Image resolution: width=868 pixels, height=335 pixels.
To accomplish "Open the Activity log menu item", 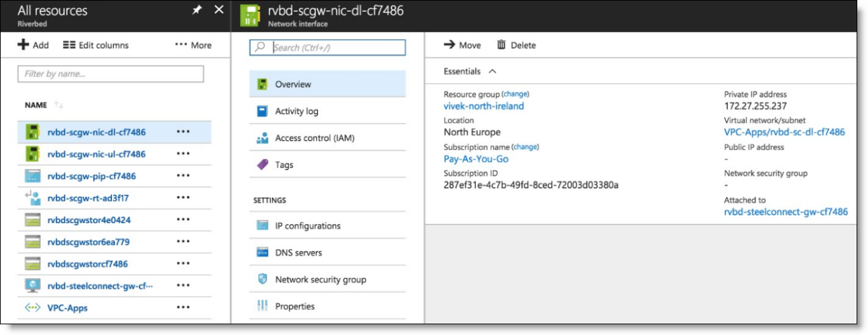I will (x=328, y=111).
